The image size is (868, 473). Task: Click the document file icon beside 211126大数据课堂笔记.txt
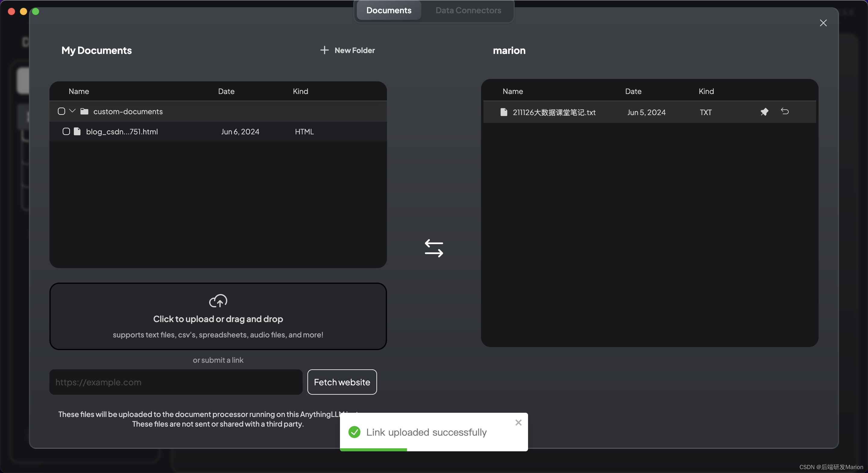[x=503, y=112]
